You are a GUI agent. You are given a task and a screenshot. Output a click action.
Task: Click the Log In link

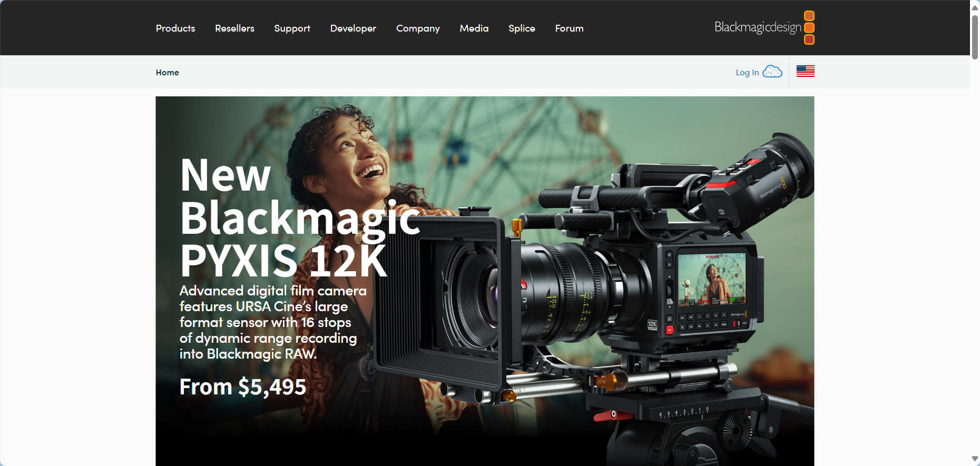[x=747, y=73]
